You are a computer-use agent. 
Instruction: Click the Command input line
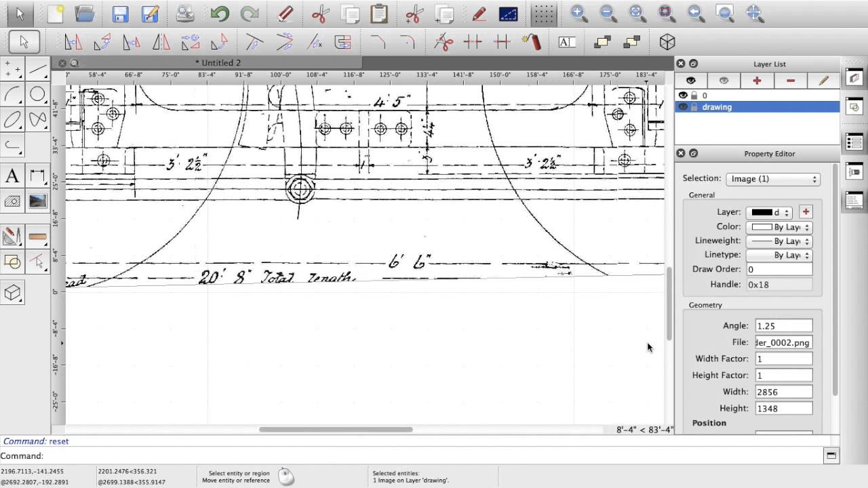click(434, 456)
